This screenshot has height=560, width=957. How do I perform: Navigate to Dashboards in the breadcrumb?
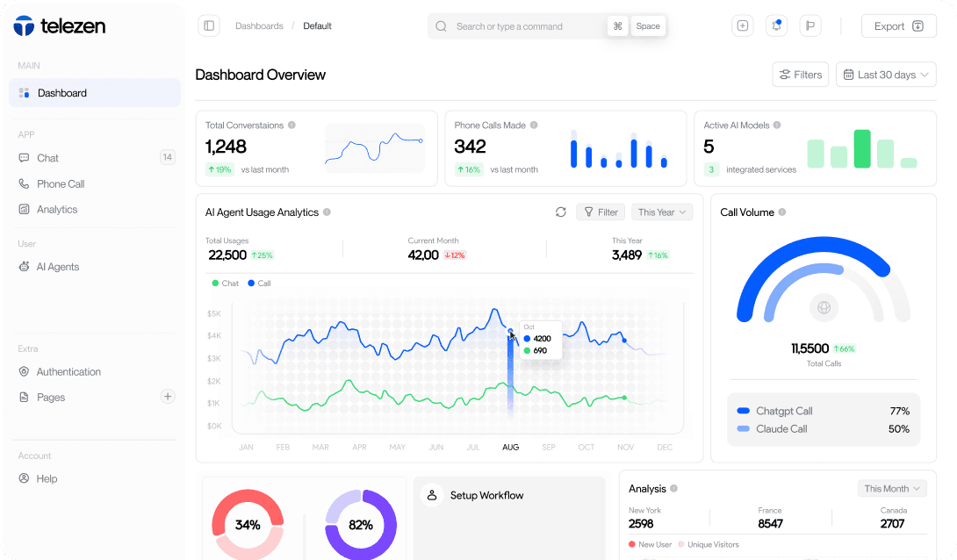click(x=260, y=25)
